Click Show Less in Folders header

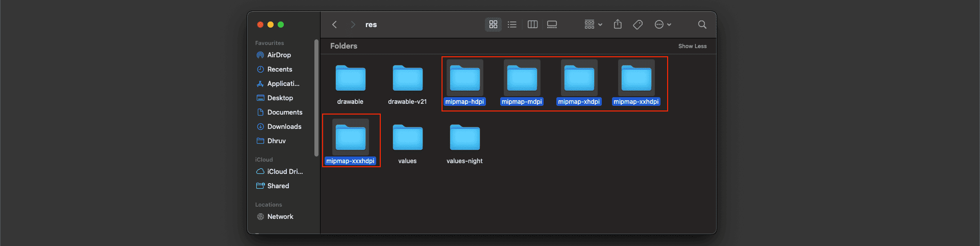[692, 46]
